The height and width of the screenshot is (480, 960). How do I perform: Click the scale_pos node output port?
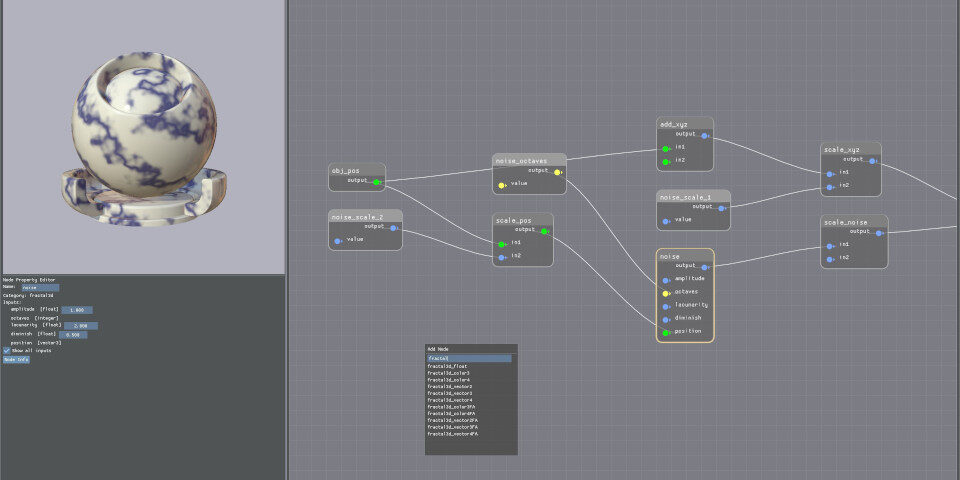click(544, 230)
